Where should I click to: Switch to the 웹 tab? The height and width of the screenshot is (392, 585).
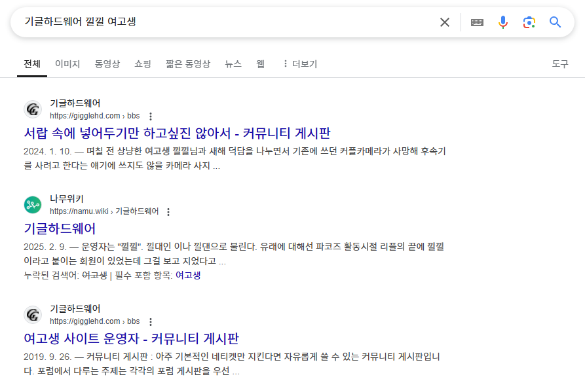pyautogui.click(x=261, y=64)
